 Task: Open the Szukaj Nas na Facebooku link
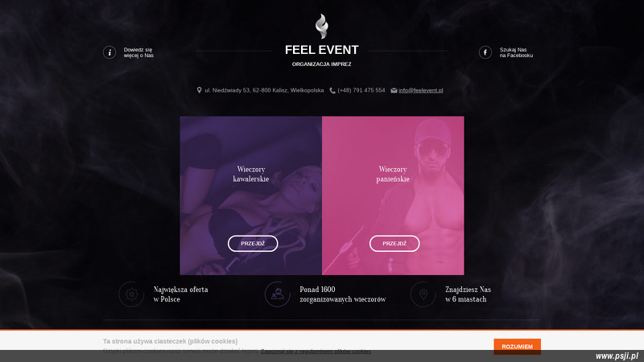coord(516,52)
